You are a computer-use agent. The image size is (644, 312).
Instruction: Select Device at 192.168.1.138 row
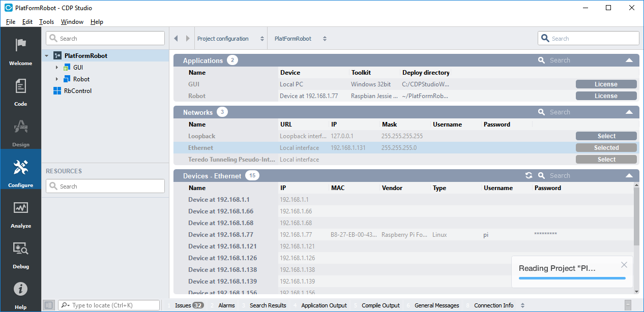(403, 270)
